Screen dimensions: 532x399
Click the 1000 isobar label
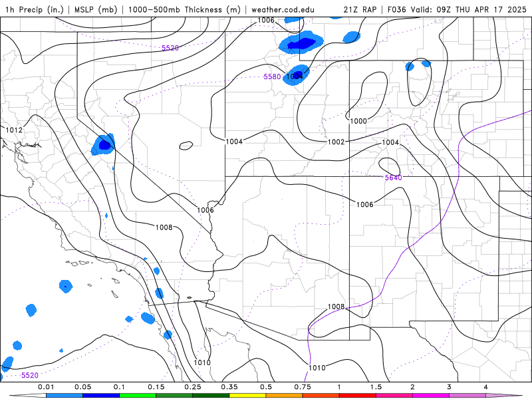coord(358,121)
